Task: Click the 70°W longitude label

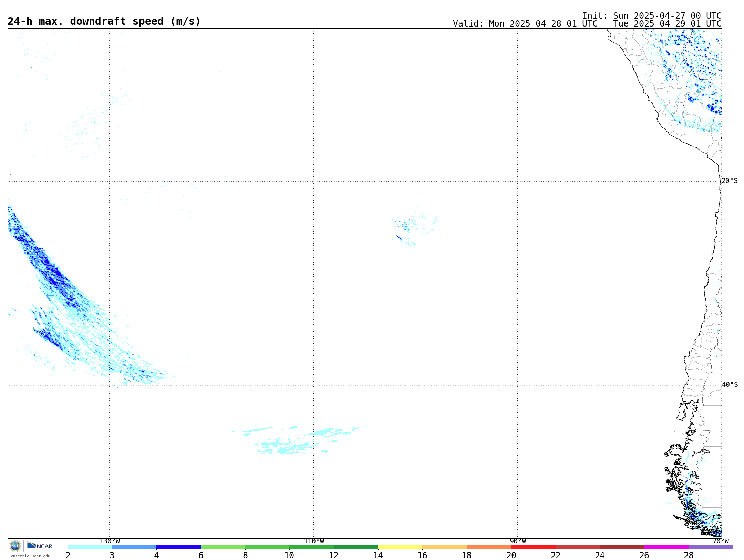Action: 721,541
